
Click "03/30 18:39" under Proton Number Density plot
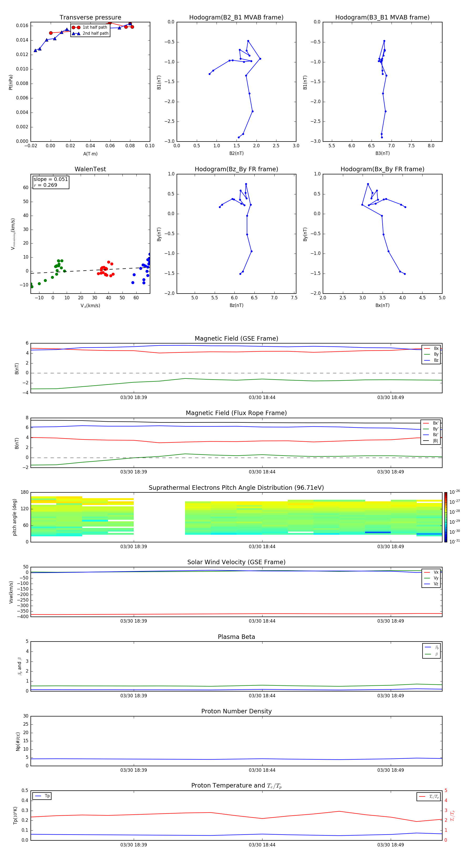tap(134, 770)
